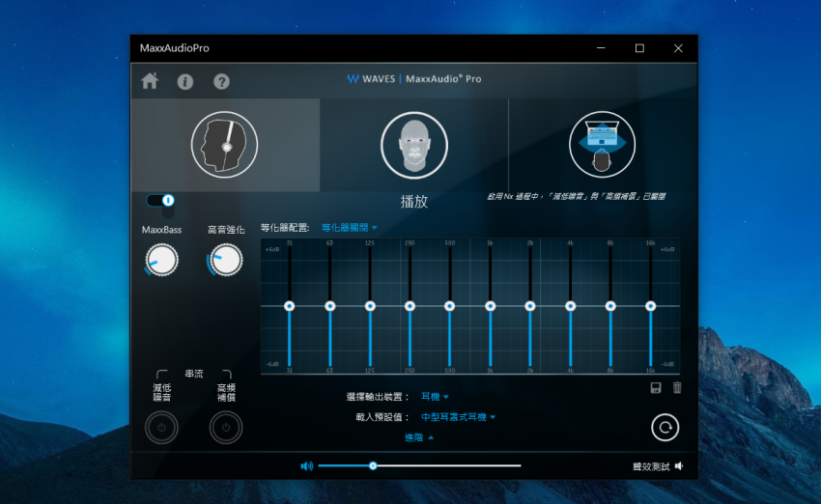Click the 1k equalizer slider handle
Viewport: 821px width, 504px height.
coord(490,306)
